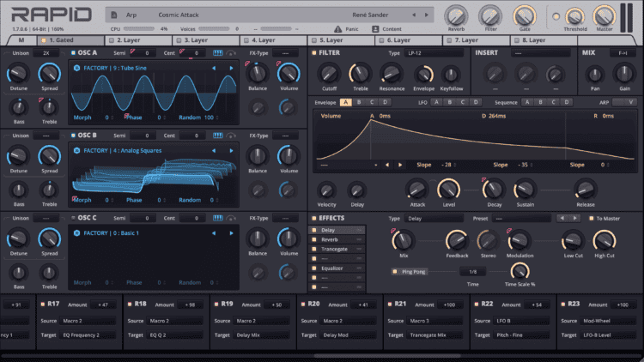The width and height of the screenshot is (644, 362).
Task: Adjust the filter Cutoff knob
Action: [329, 74]
